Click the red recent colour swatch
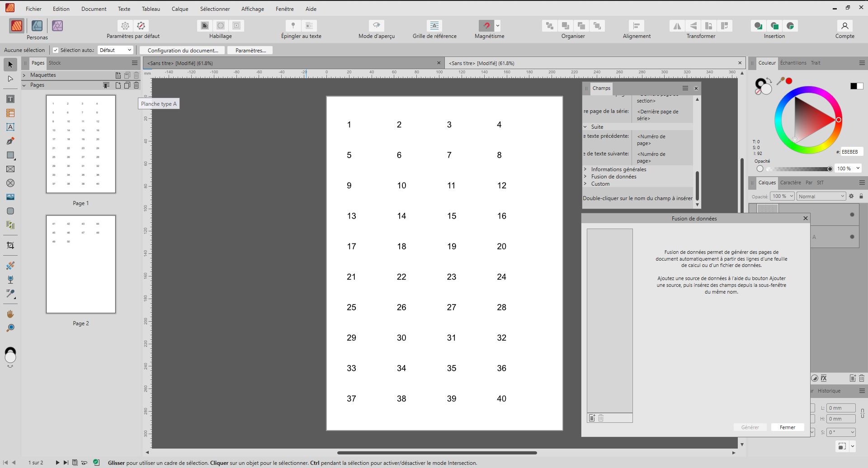868x468 pixels. [789, 81]
